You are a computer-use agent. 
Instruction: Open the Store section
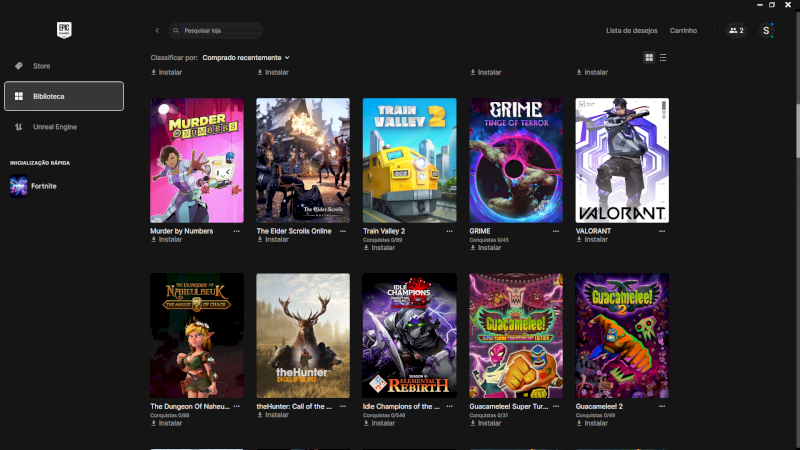coord(64,66)
